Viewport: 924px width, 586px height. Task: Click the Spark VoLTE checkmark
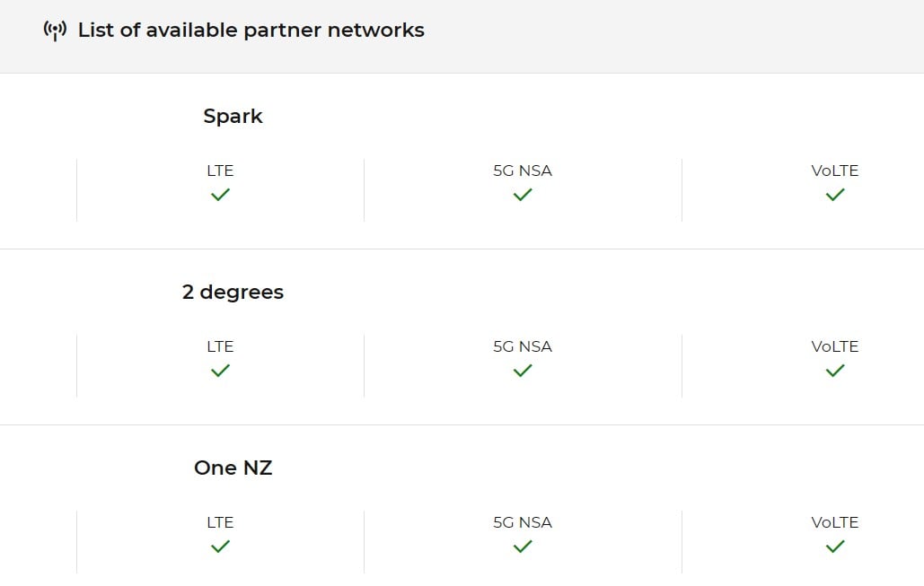click(x=835, y=194)
